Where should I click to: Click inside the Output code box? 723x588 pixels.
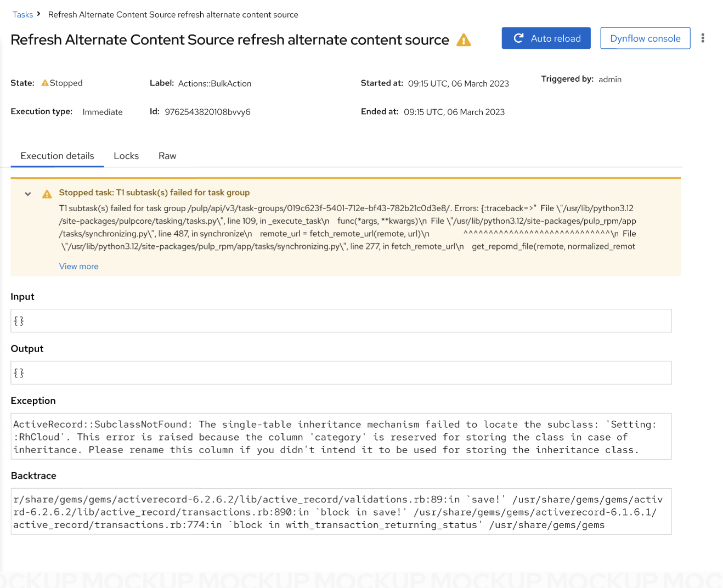[x=341, y=373]
